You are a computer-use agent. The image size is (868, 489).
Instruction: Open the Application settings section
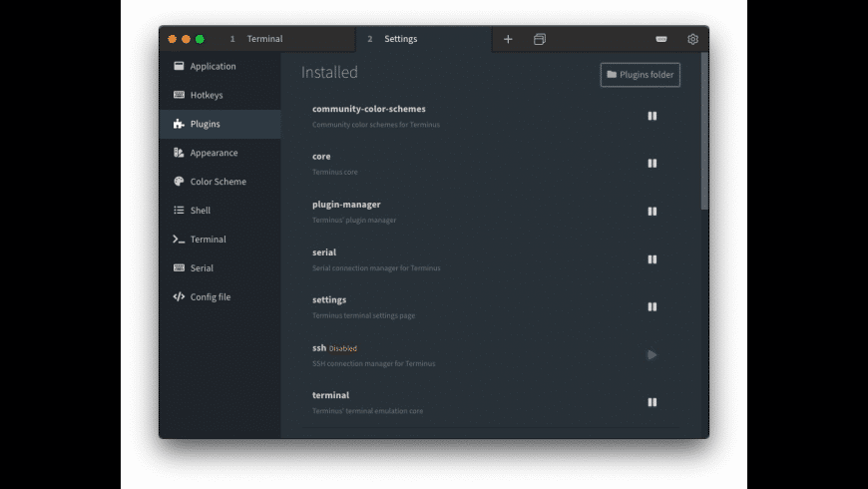point(219,66)
